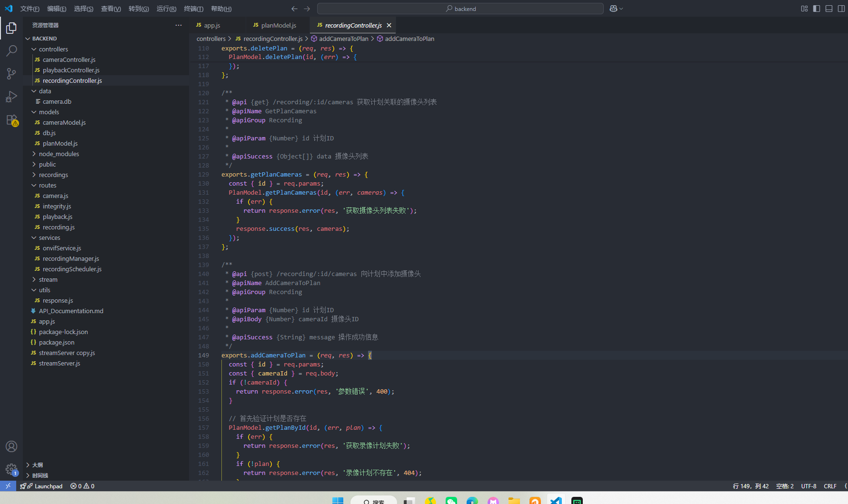Click first addCameraToPlan breadcrumb
This screenshot has width=848, height=504.
point(339,39)
